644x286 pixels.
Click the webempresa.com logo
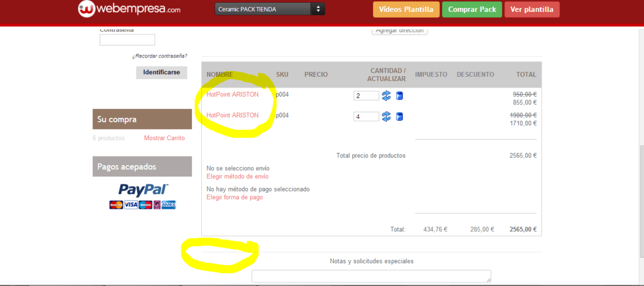click(x=129, y=9)
